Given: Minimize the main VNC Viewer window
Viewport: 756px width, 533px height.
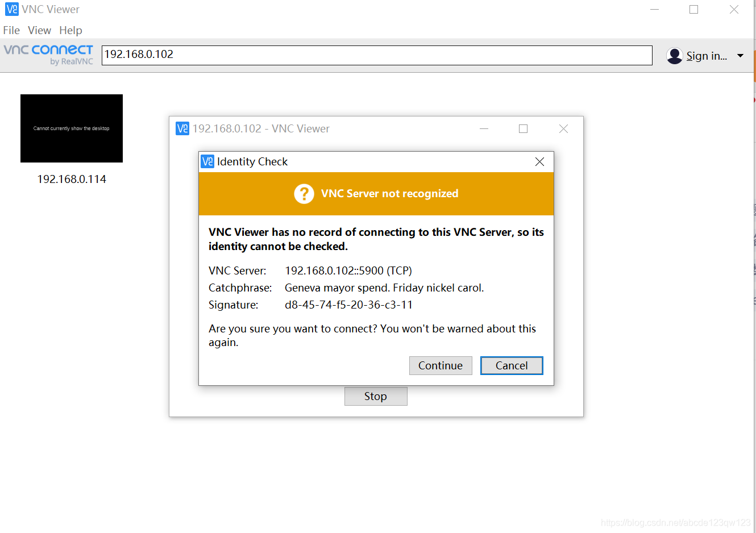Looking at the screenshot, I should (654, 10).
